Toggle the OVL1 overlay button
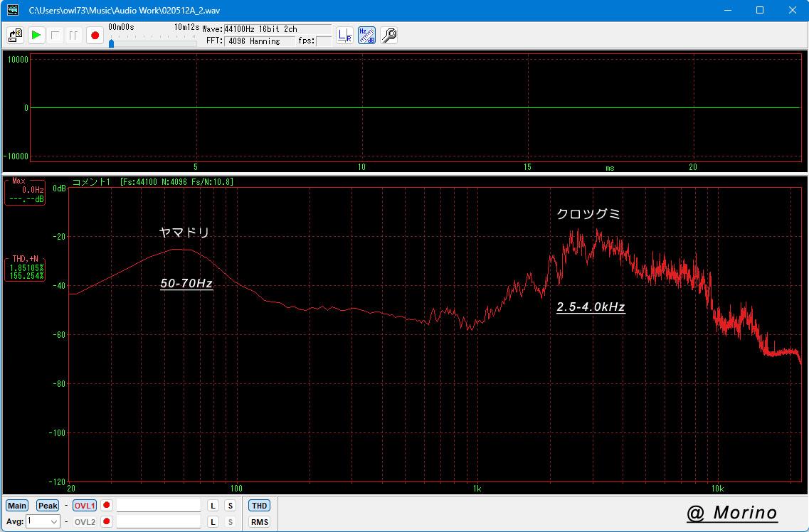Screen dimensions: 809x532 (85, 506)
